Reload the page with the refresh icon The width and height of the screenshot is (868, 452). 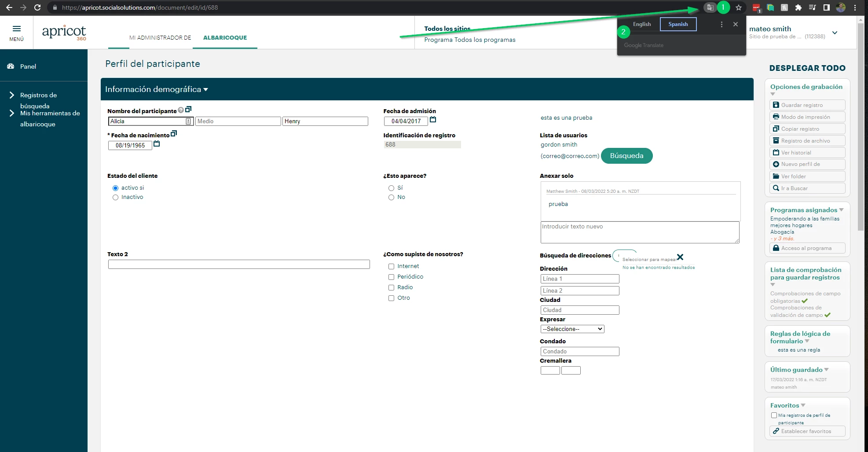coord(37,7)
